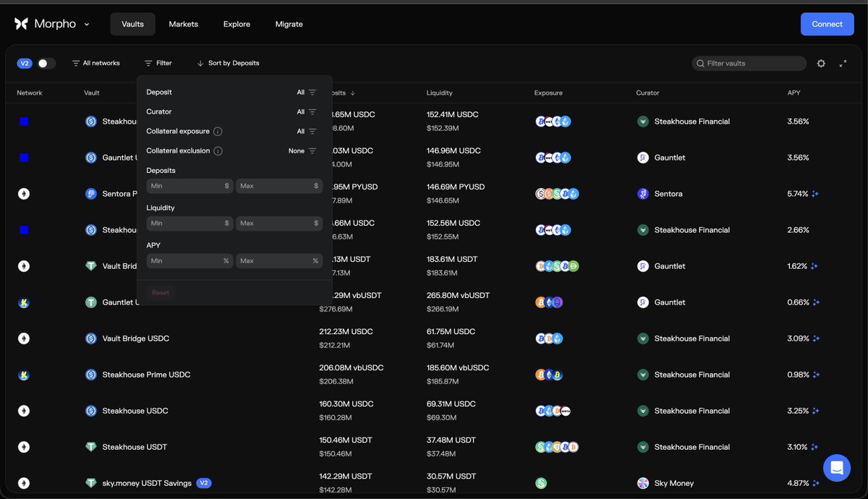The height and width of the screenshot is (499, 868).
Task: Click the Connect wallet button
Action: 827,24
